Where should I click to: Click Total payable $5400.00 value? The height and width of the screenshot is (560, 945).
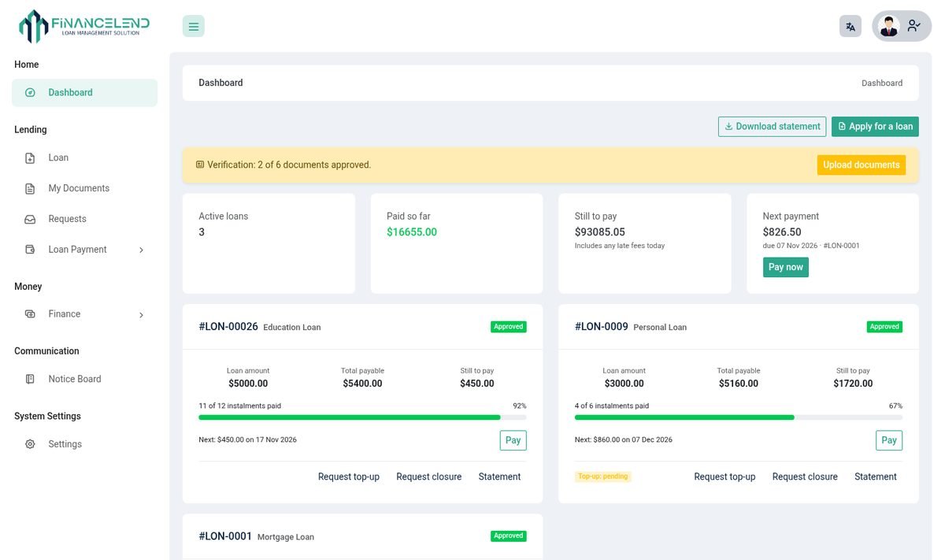(x=362, y=384)
